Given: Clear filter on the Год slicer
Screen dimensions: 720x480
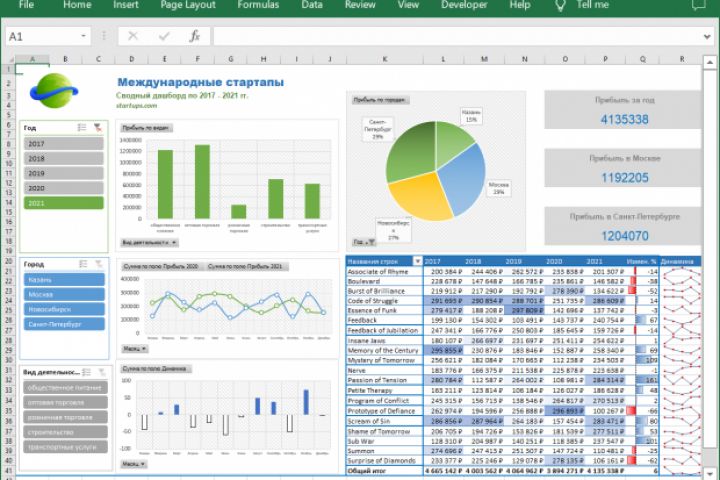Looking at the screenshot, I should point(98,127).
